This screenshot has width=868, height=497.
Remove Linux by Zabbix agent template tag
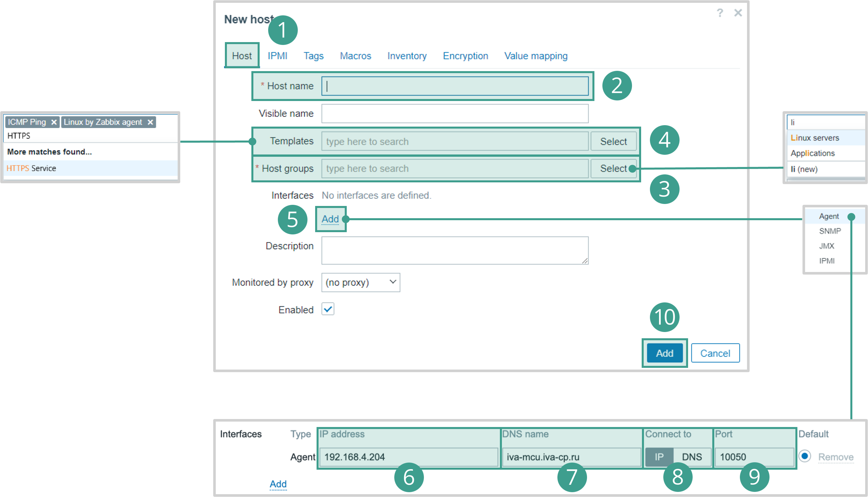tap(150, 122)
